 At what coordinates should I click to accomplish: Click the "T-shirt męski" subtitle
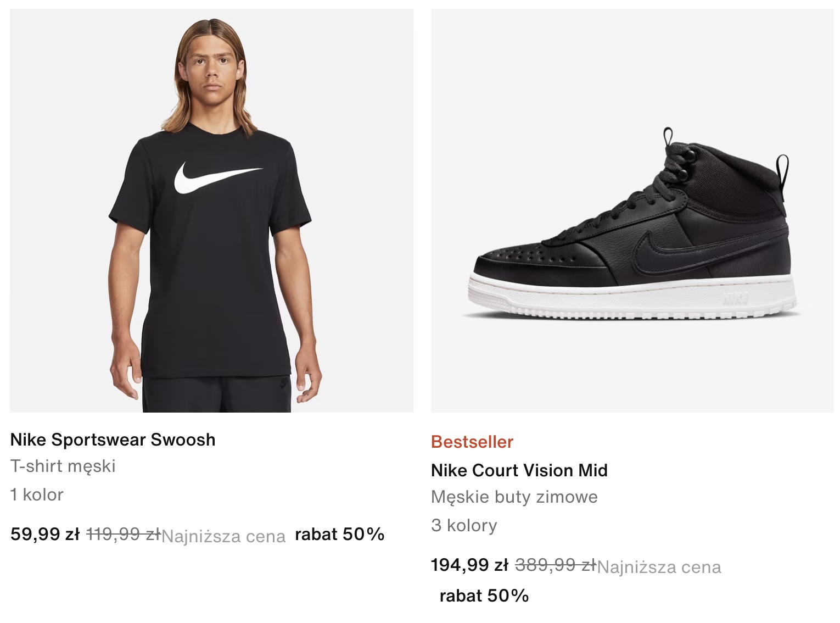point(63,466)
